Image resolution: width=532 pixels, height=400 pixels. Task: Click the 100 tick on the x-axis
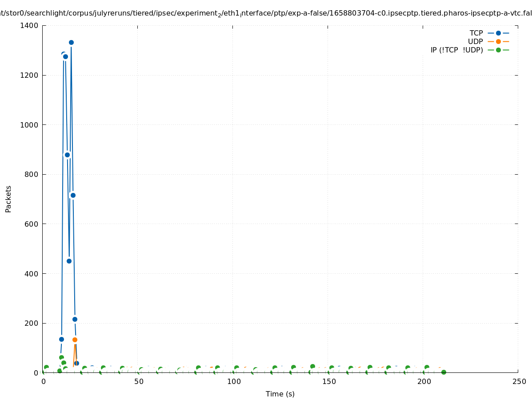coord(233,382)
